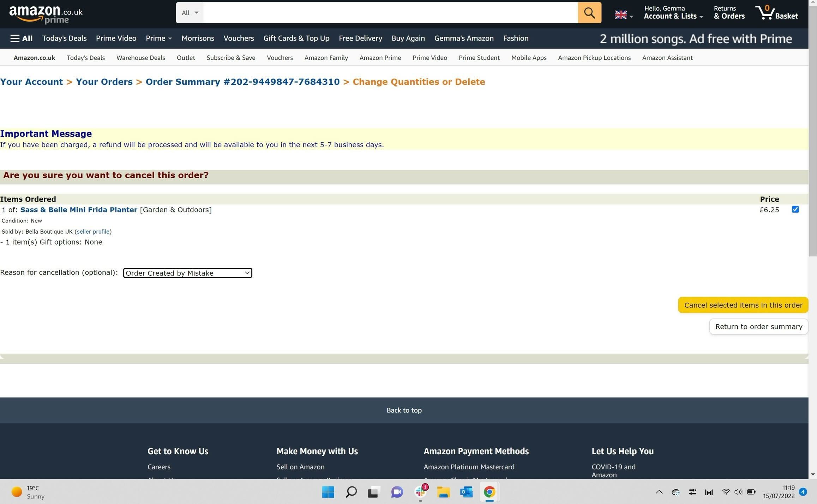This screenshot has height=504, width=817.
Task: Click Cancel selected items in this order
Action: click(x=743, y=305)
